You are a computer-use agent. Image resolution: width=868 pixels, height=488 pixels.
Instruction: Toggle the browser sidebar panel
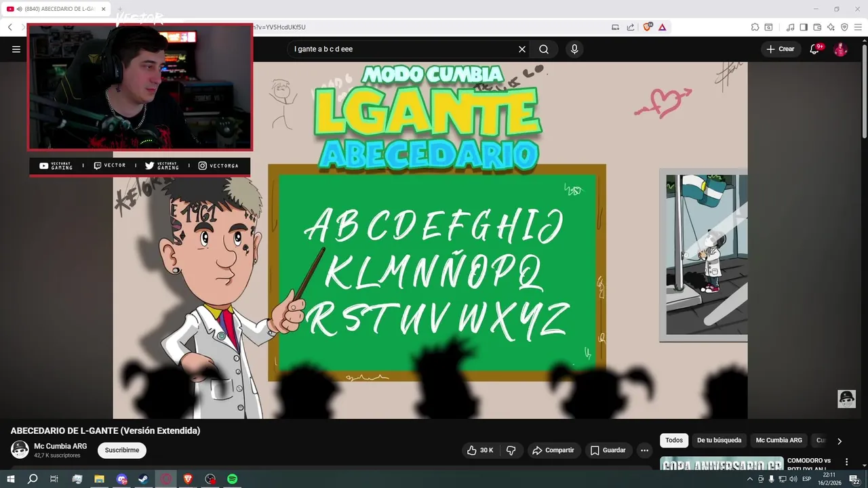(x=804, y=27)
